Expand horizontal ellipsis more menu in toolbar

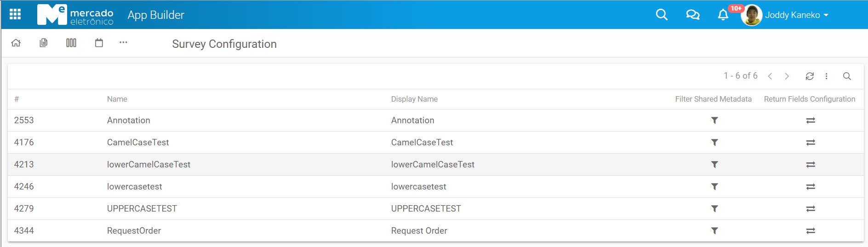pos(123,42)
